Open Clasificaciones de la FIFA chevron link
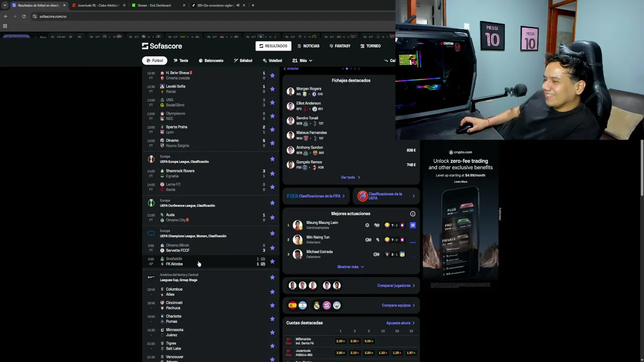The width and height of the screenshot is (644, 362). point(316,196)
